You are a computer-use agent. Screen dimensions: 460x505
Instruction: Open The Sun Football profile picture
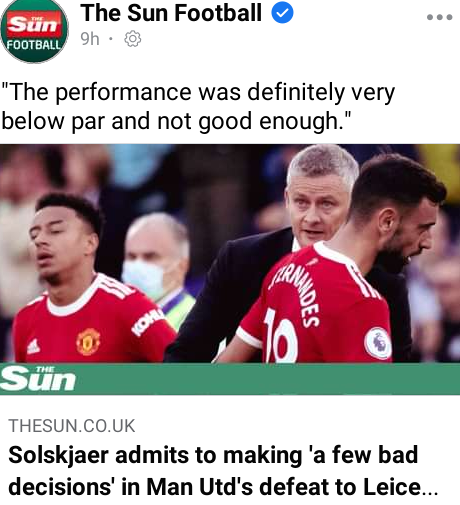click(34, 31)
